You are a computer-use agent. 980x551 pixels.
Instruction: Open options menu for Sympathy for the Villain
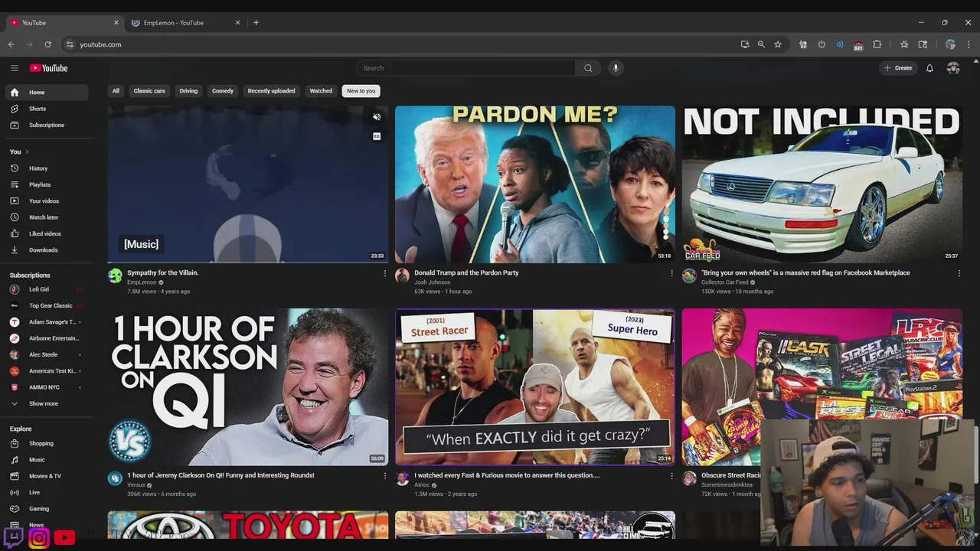coord(385,273)
